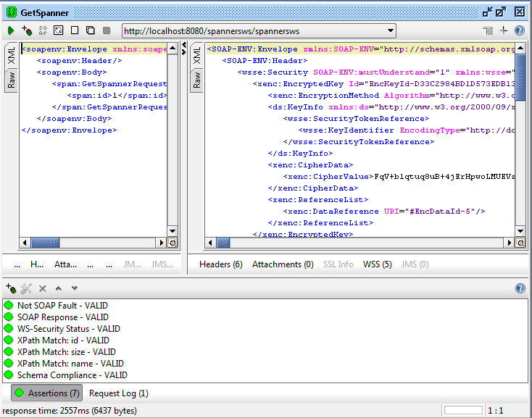Configure selected assertion with tools icon
Screen dimensions: 532x418
tap(26, 288)
